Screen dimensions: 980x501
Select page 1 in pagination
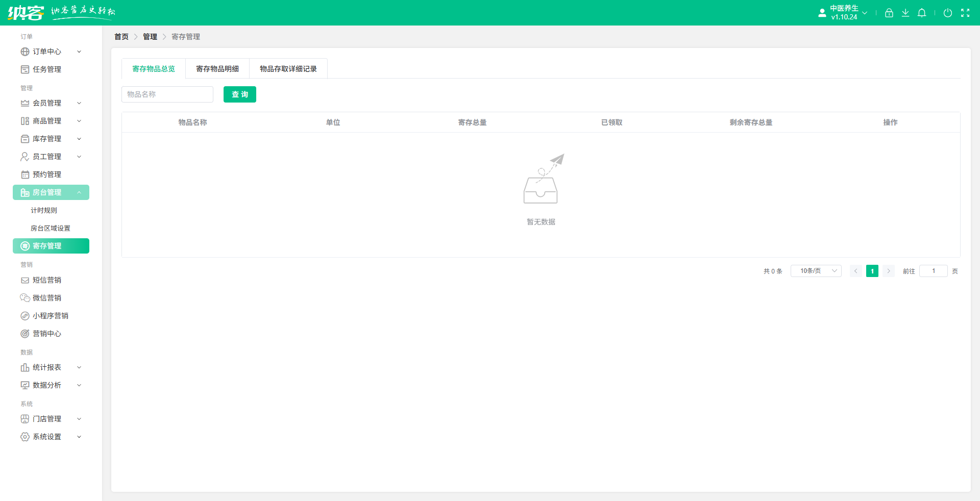[872, 271]
